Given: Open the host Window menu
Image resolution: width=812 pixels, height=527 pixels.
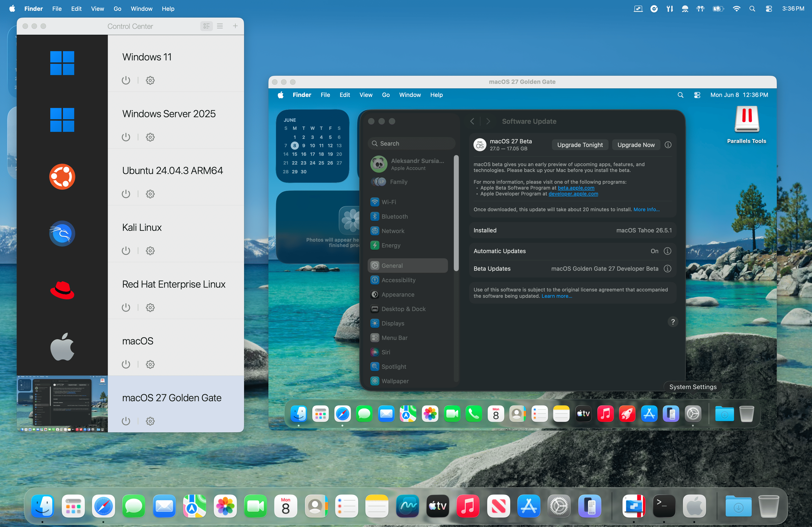Looking at the screenshot, I should click(141, 9).
